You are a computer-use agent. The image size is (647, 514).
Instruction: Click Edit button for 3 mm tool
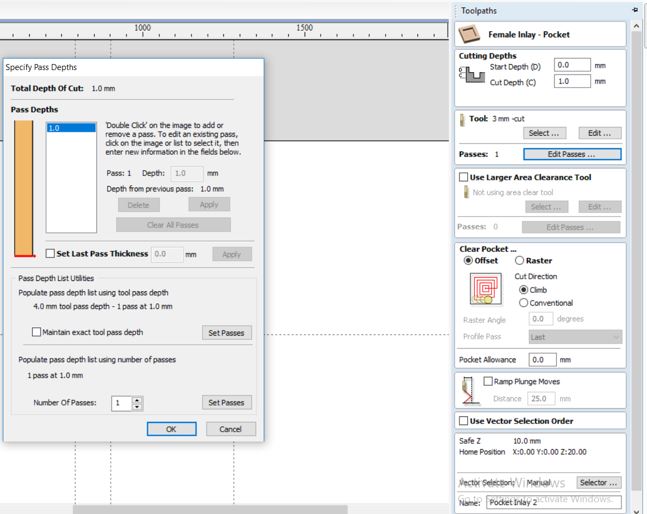click(600, 133)
